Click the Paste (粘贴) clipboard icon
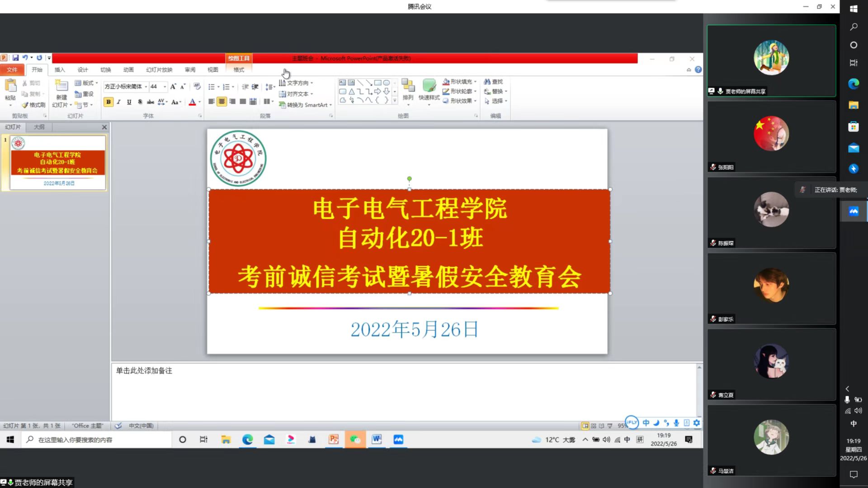 [x=10, y=86]
